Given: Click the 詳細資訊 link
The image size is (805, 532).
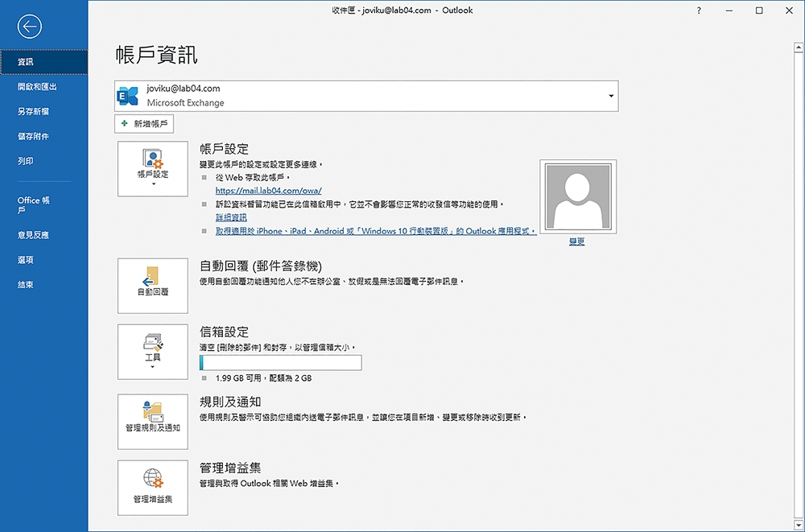Looking at the screenshot, I should [231, 218].
